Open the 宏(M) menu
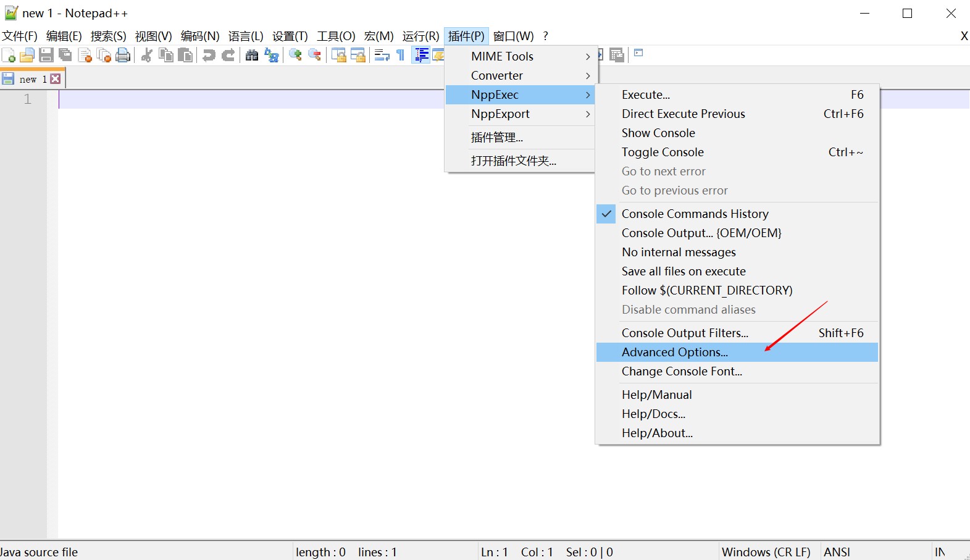This screenshot has height=560, width=970. (x=379, y=36)
